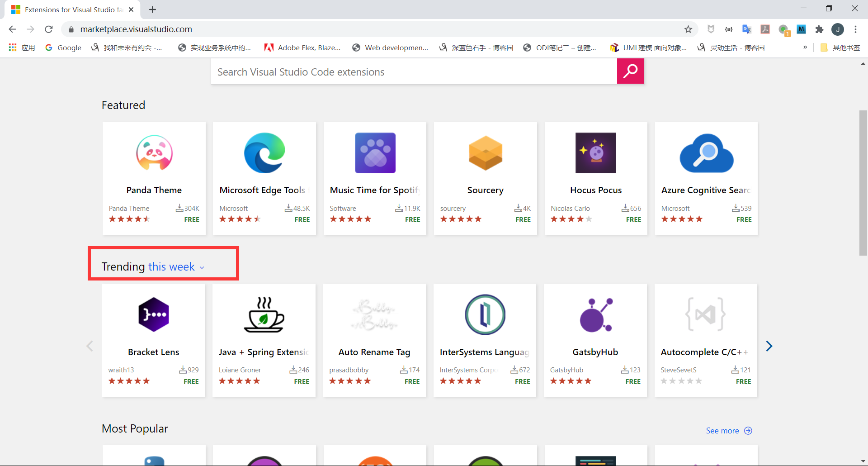Click the pink search magnifier button
This screenshot has height=466, width=868.
pyautogui.click(x=630, y=71)
